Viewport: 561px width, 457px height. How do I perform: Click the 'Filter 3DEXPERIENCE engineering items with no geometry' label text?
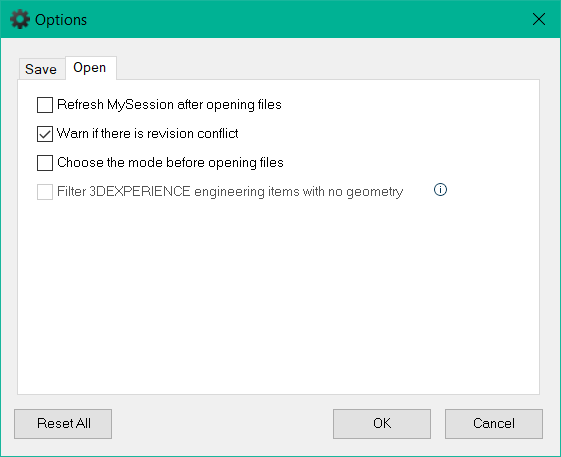pyautogui.click(x=230, y=191)
